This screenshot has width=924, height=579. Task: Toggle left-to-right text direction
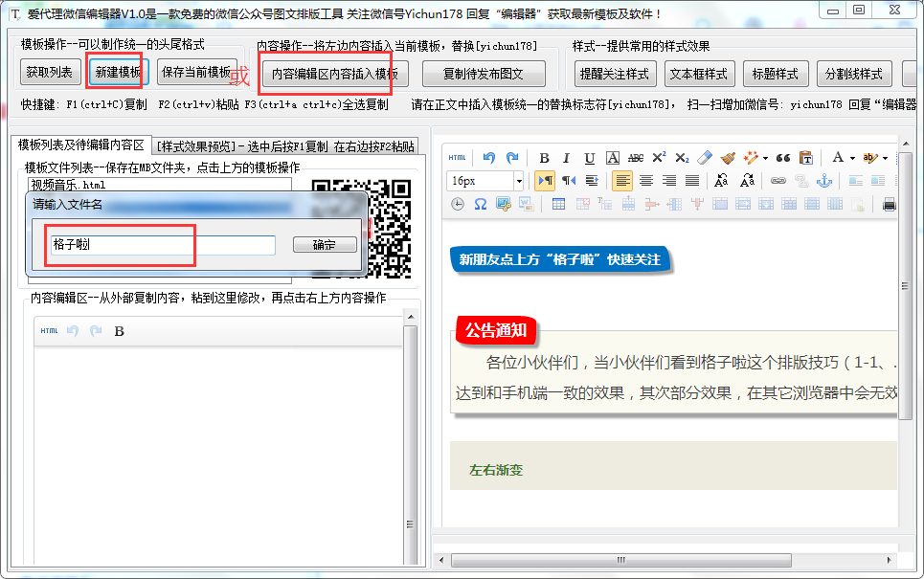pyautogui.click(x=545, y=181)
